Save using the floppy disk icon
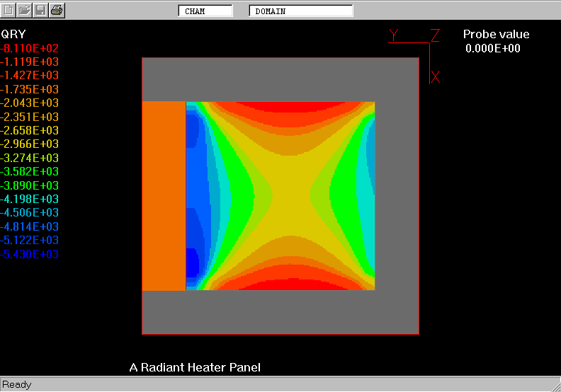The height and width of the screenshot is (392, 561). click(x=41, y=10)
